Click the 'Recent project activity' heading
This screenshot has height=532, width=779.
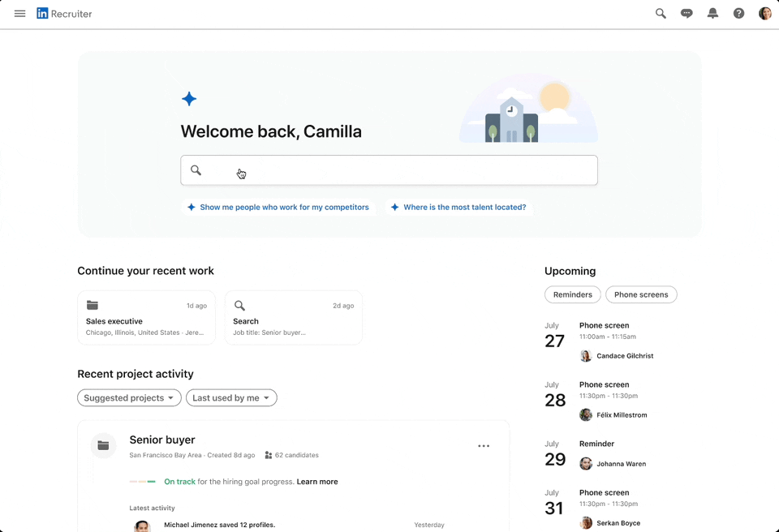click(x=136, y=374)
